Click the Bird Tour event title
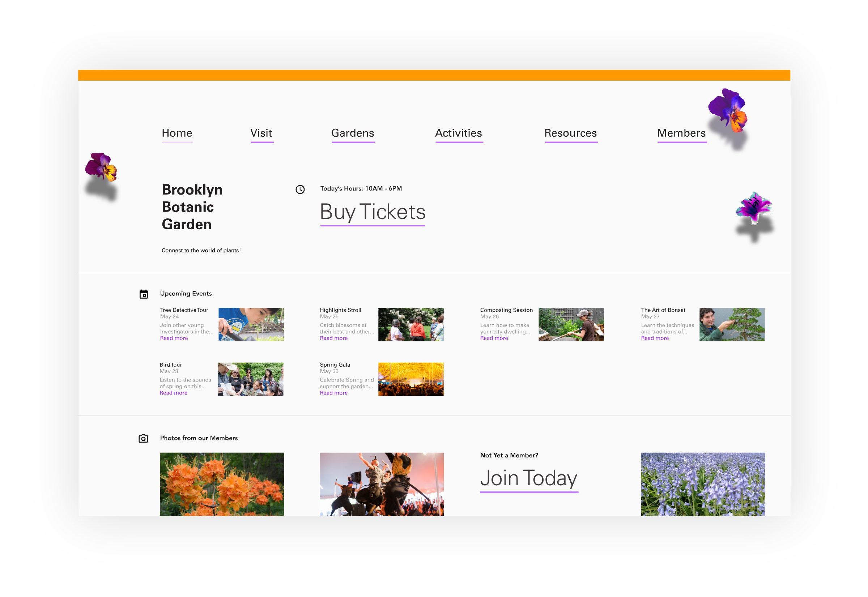Viewport: 868px width, 597px height. [171, 365]
